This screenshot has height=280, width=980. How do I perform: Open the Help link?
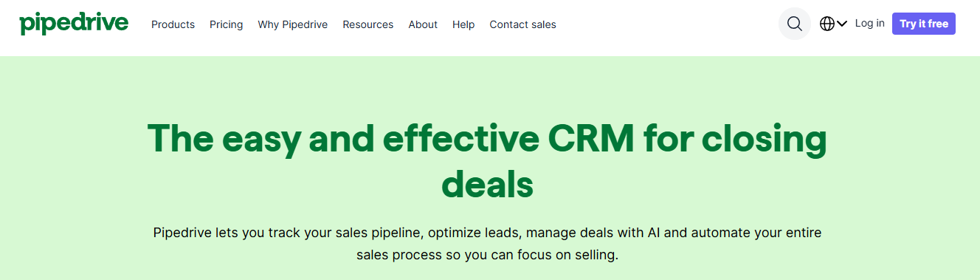[x=463, y=24]
